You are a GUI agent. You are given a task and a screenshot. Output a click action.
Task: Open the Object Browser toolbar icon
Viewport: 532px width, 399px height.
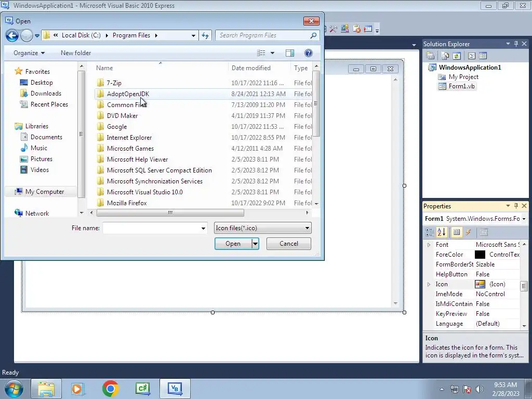(x=345, y=29)
